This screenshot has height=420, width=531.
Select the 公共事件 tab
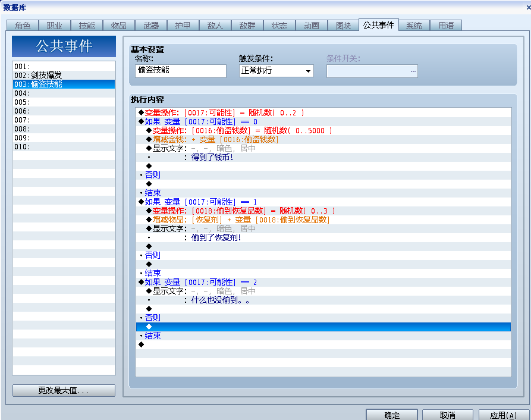379,25
